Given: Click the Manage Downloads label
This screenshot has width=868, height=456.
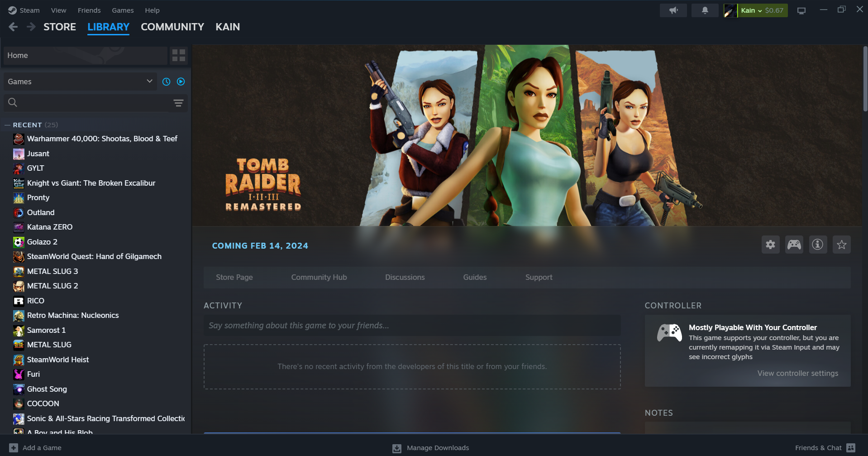Looking at the screenshot, I should [x=438, y=448].
